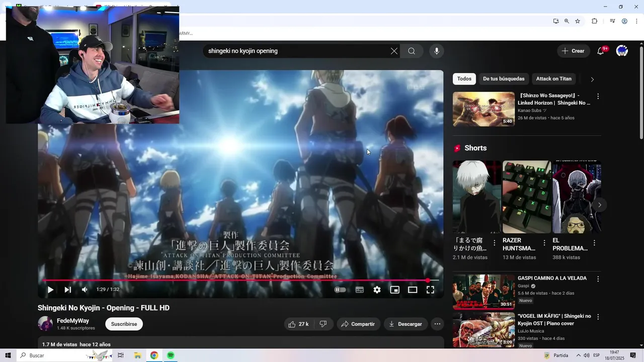Open the account avatar menu
644x362 pixels.
[x=622, y=51]
